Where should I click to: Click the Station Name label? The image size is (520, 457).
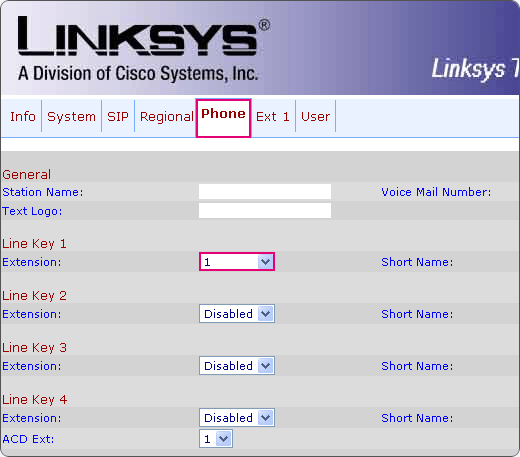coord(43,192)
